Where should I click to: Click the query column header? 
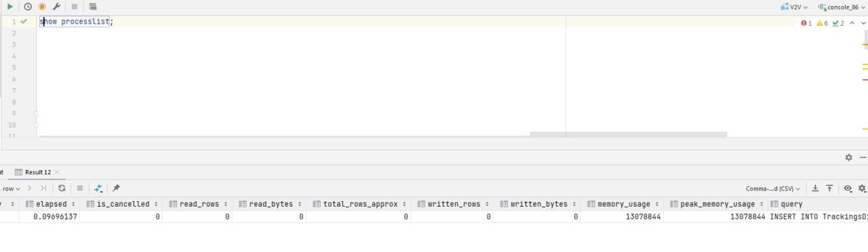pyautogui.click(x=818, y=204)
